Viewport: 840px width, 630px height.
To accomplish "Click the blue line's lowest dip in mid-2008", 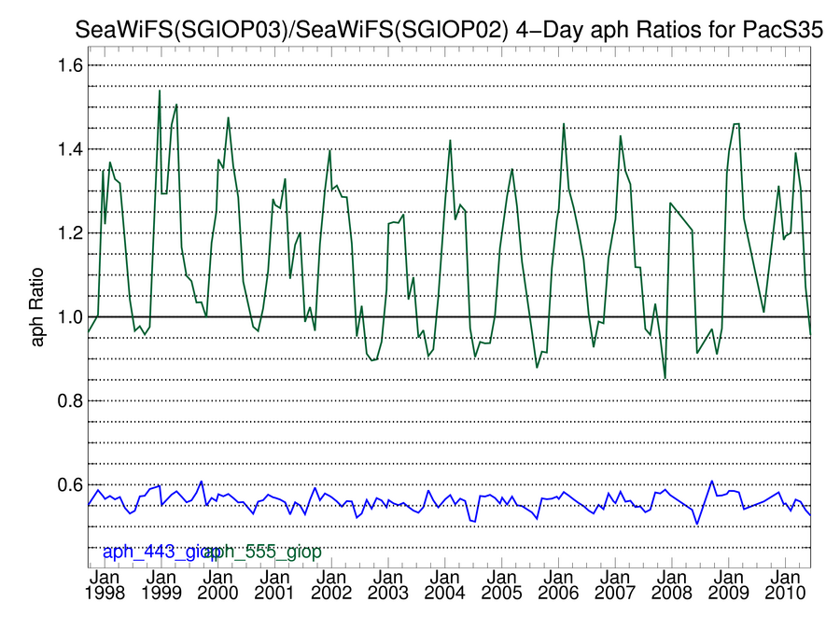I will (x=697, y=524).
